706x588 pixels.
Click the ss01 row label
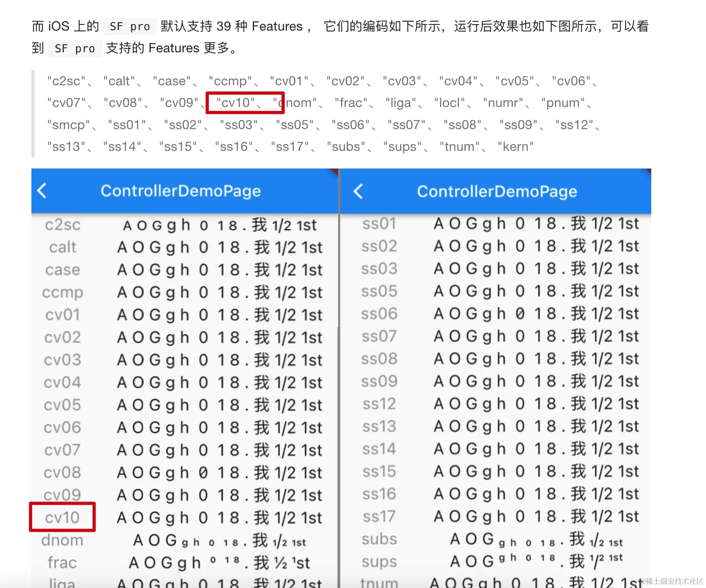[x=379, y=224]
